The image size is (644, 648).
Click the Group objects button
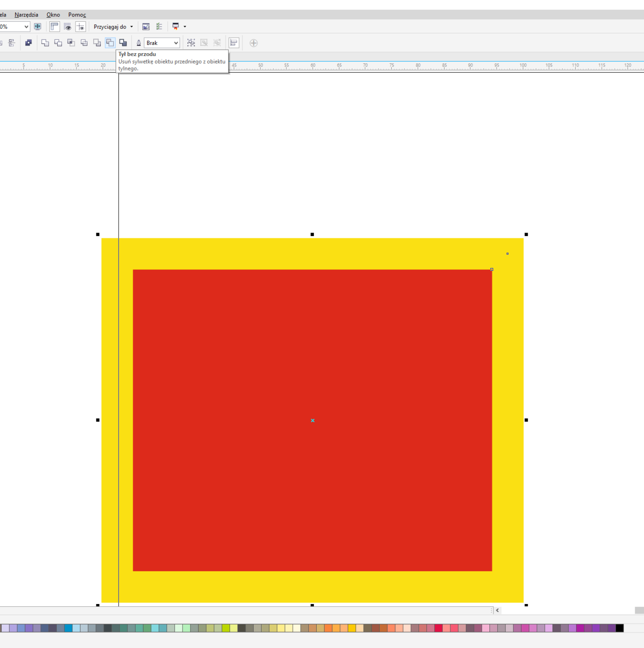tap(191, 43)
